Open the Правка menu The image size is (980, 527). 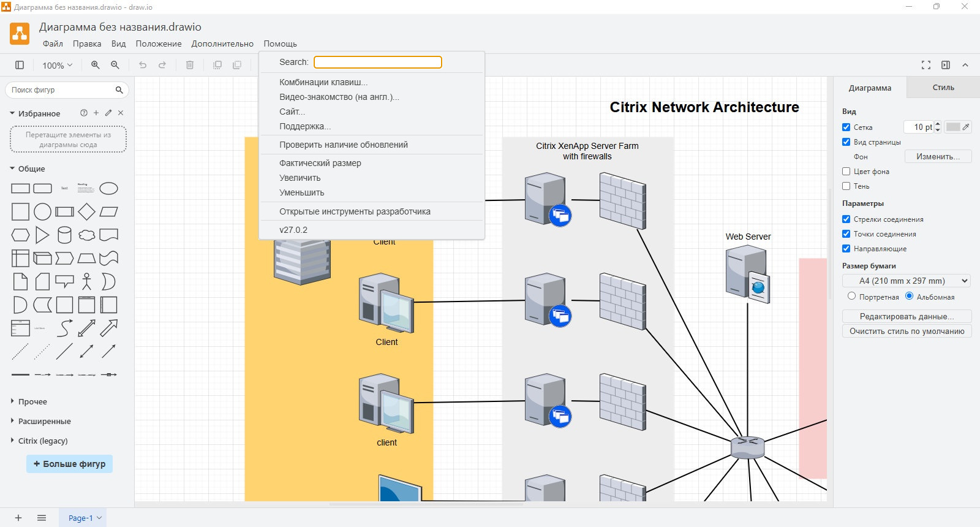[x=87, y=44]
